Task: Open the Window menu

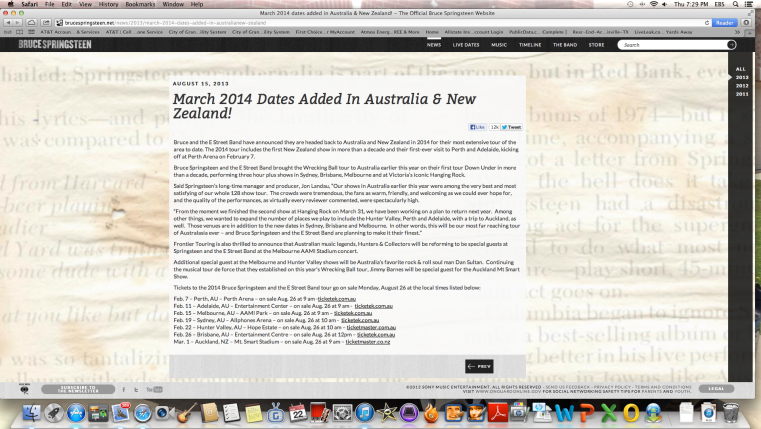Action: point(173,4)
